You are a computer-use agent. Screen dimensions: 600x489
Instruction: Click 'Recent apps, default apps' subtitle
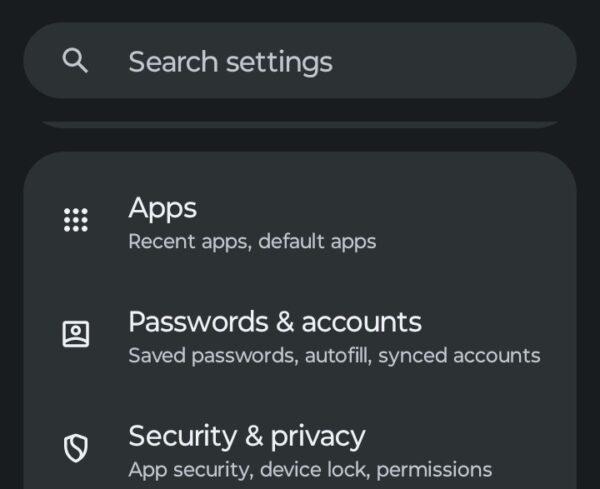point(252,242)
